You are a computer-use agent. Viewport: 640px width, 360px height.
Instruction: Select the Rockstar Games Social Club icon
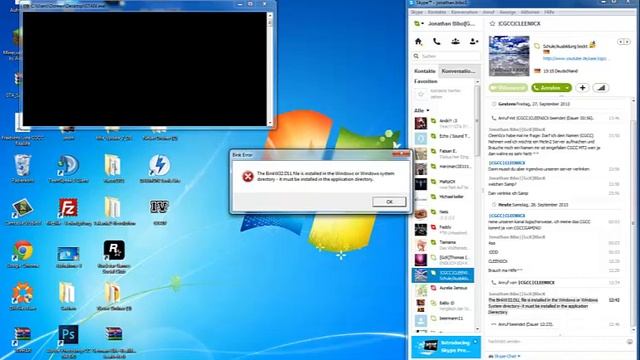pos(114,256)
